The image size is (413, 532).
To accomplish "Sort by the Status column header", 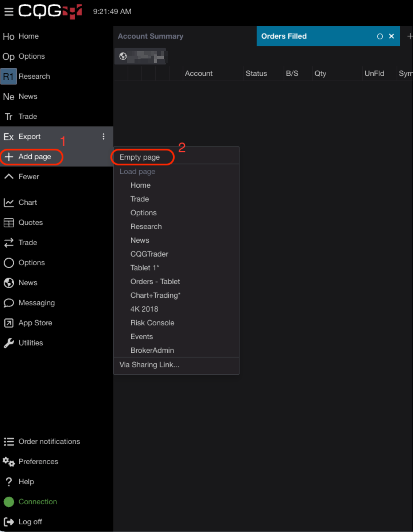I will [x=256, y=74].
